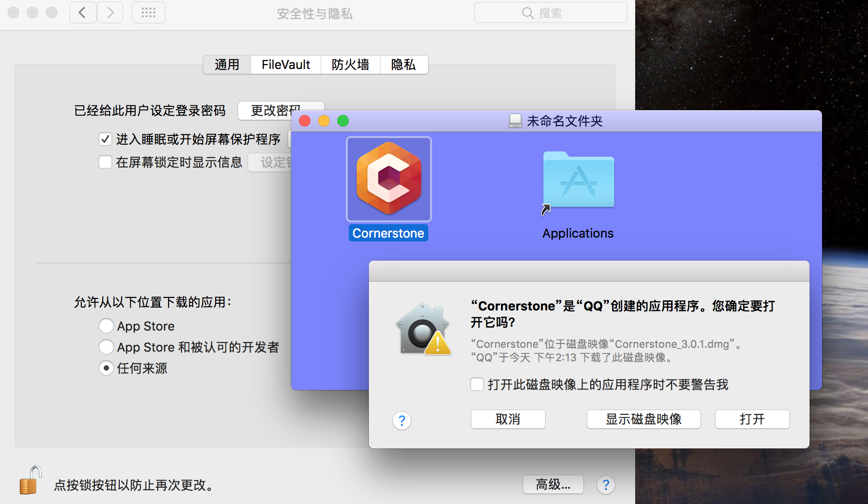Select the App Store radio option

tap(106, 326)
